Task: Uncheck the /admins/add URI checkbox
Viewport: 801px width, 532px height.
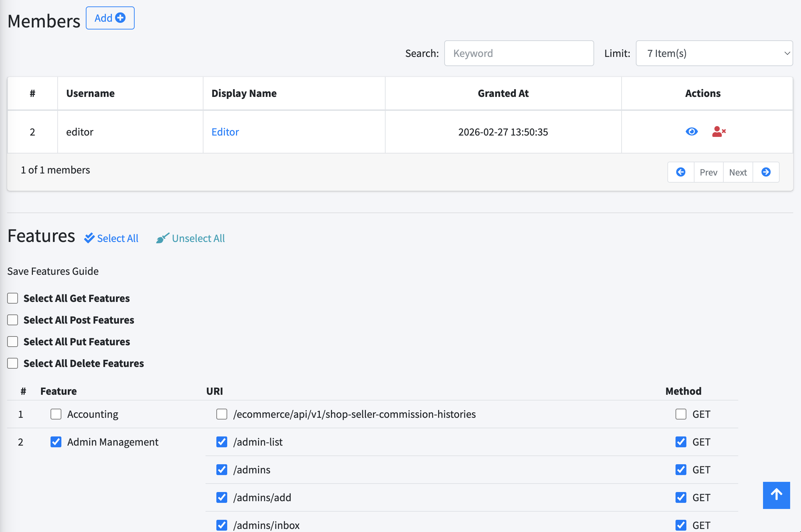Action: point(221,497)
